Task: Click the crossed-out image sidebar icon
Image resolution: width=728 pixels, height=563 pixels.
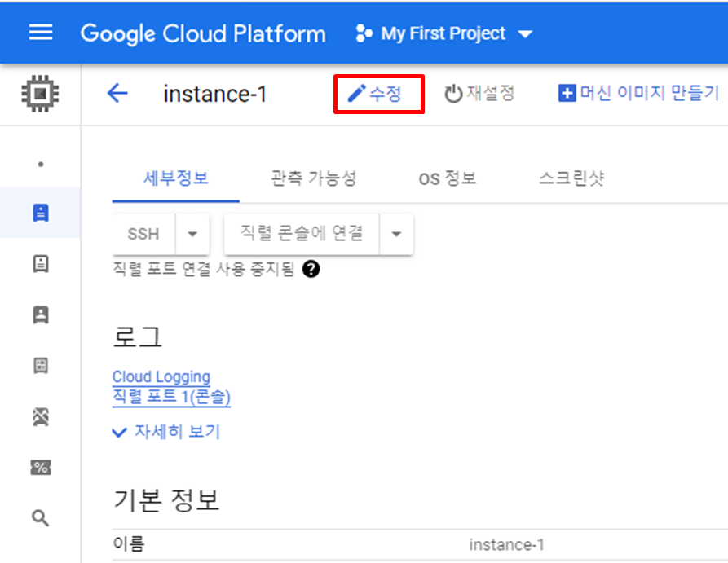Action: tap(41, 416)
